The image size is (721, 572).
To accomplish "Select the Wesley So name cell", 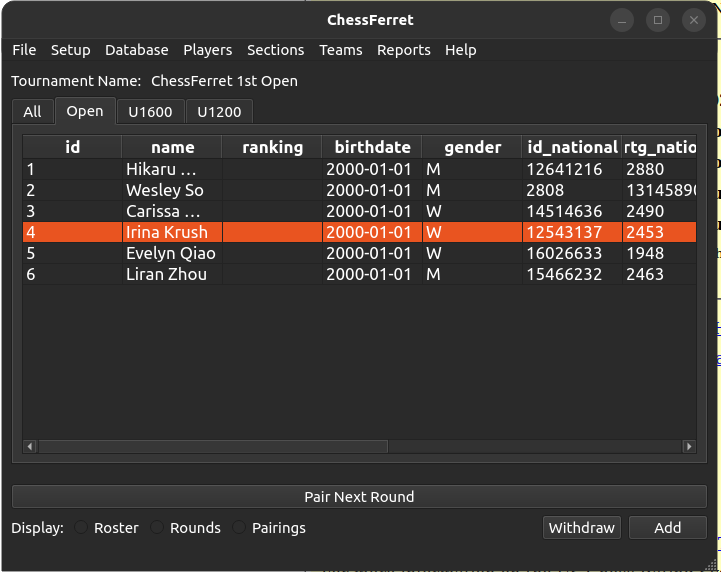I will pyautogui.click(x=172, y=190).
